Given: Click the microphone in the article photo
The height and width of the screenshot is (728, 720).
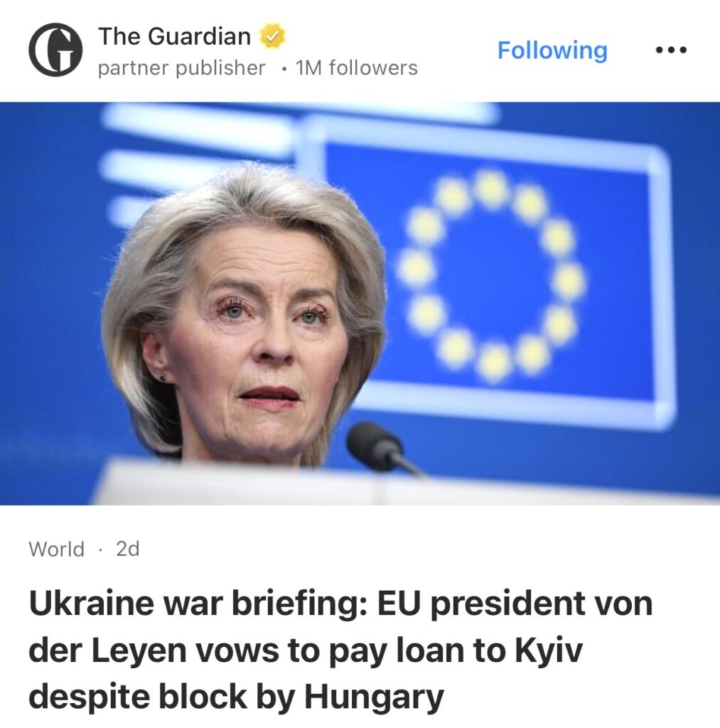Looking at the screenshot, I should (383, 449).
